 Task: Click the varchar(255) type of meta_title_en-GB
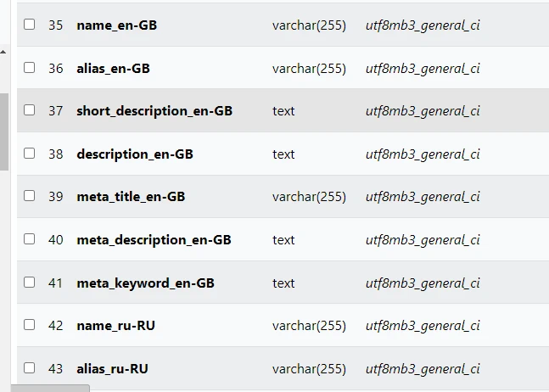point(309,197)
